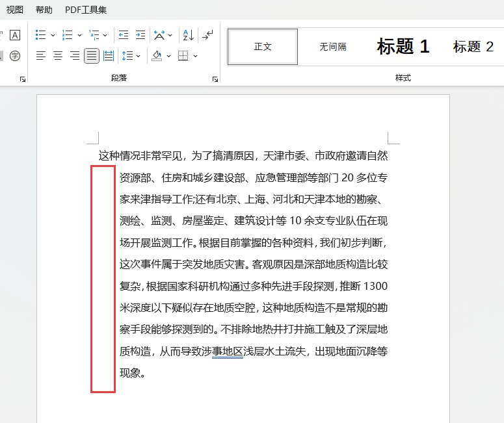Align text to the left

[x=41, y=56]
